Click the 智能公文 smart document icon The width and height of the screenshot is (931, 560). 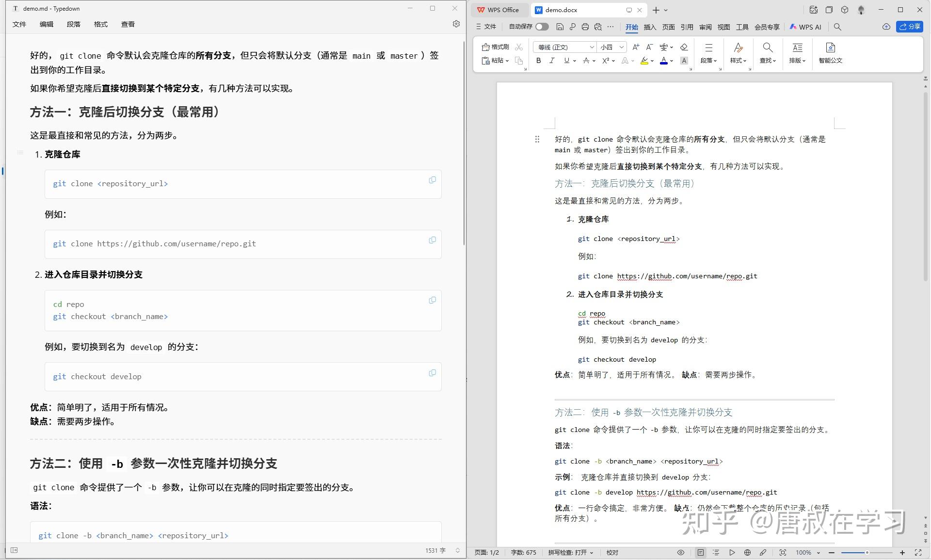click(831, 53)
